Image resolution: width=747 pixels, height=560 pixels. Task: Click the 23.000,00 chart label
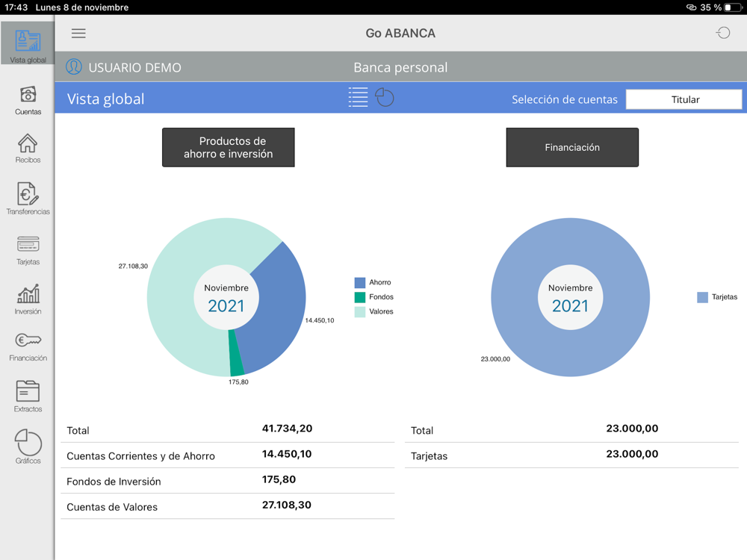(495, 359)
